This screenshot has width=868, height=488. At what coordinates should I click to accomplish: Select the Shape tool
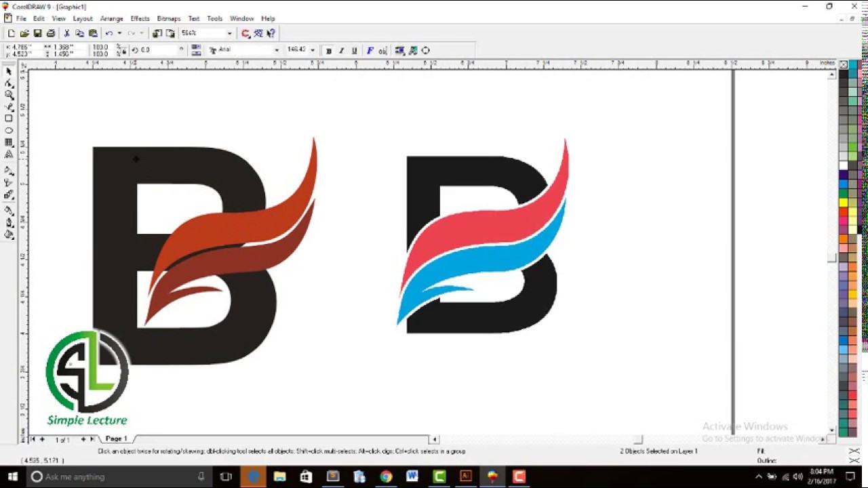click(x=9, y=83)
